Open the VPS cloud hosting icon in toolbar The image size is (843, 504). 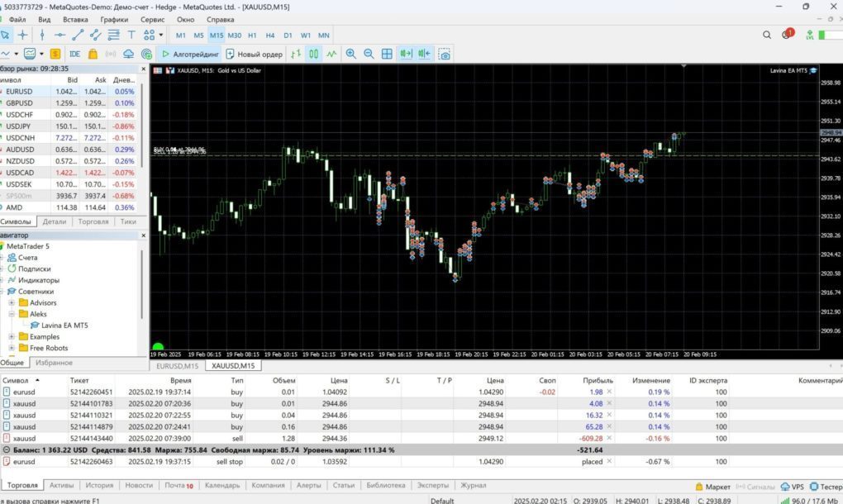pyautogui.click(x=128, y=54)
